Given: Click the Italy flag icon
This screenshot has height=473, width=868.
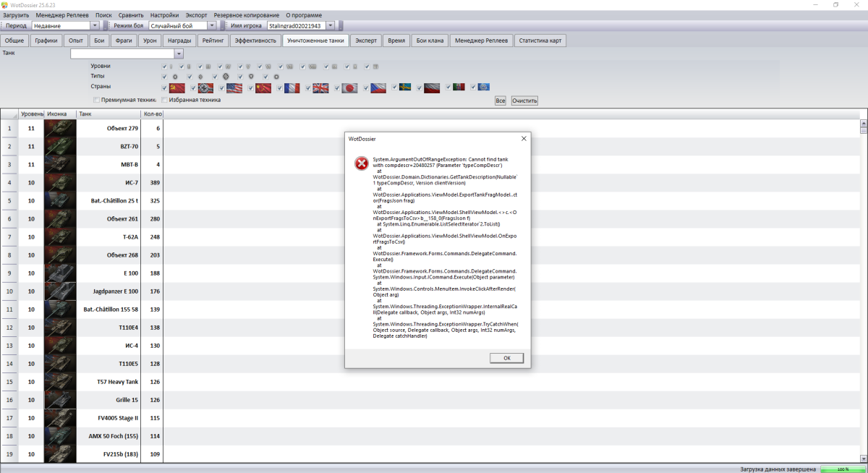Looking at the screenshot, I should 459,87.
